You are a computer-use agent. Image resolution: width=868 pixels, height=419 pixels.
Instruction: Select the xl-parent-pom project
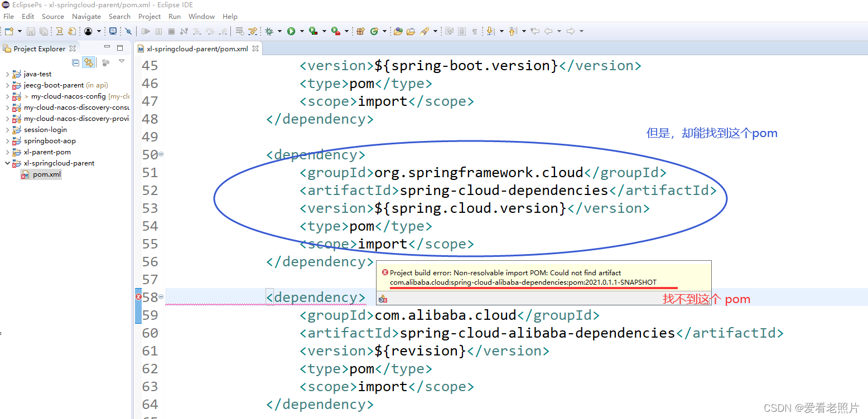(x=47, y=152)
